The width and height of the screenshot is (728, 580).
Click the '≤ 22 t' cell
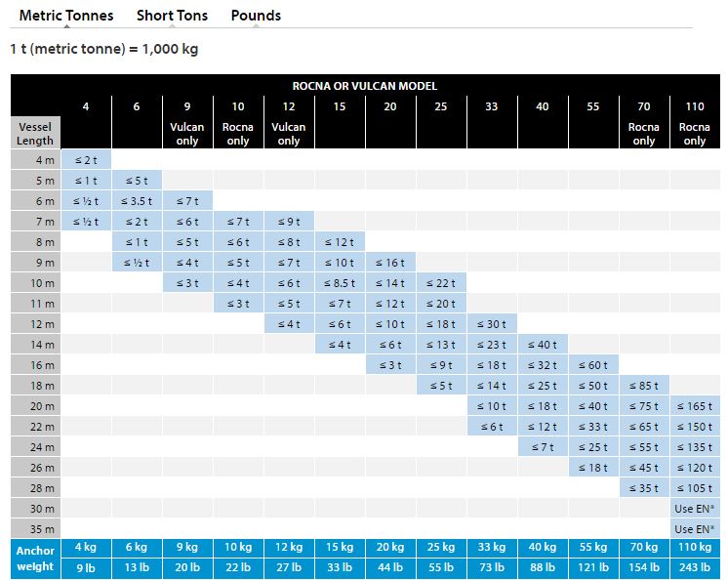441,283
